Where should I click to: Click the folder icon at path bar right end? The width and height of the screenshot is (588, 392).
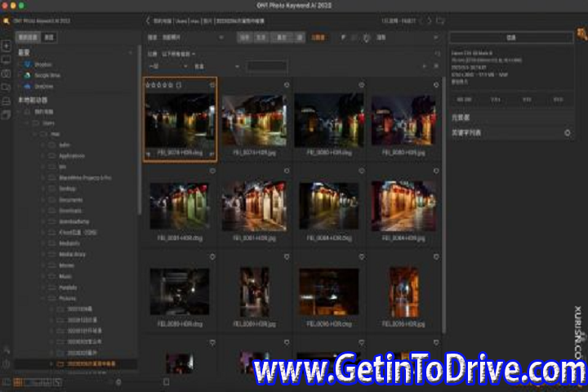click(x=440, y=21)
